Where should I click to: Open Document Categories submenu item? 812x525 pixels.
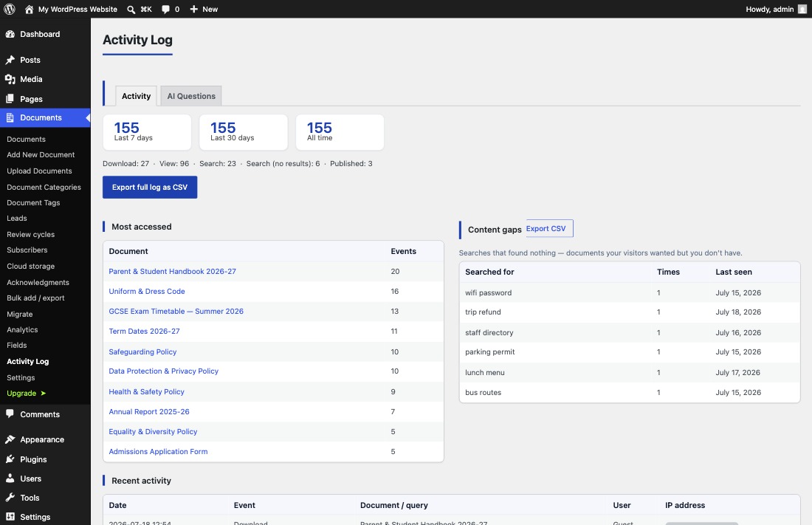coord(44,187)
